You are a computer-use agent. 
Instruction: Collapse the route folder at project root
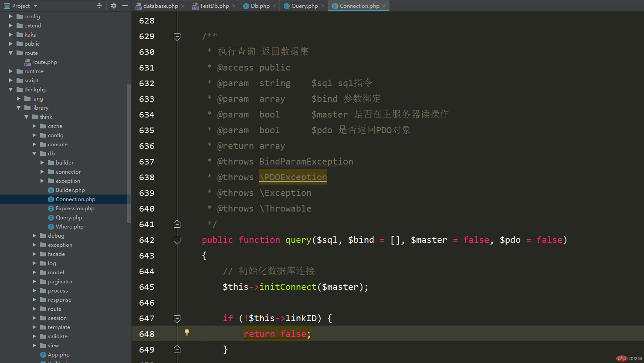pyautogui.click(x=11, y=53)
